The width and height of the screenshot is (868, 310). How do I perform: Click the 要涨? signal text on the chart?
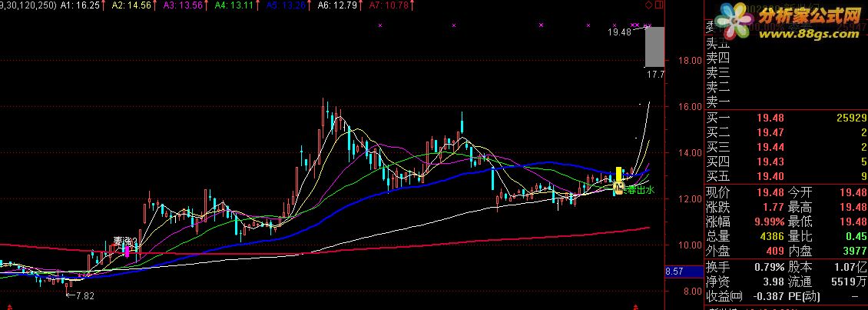[x=125, y=242]
